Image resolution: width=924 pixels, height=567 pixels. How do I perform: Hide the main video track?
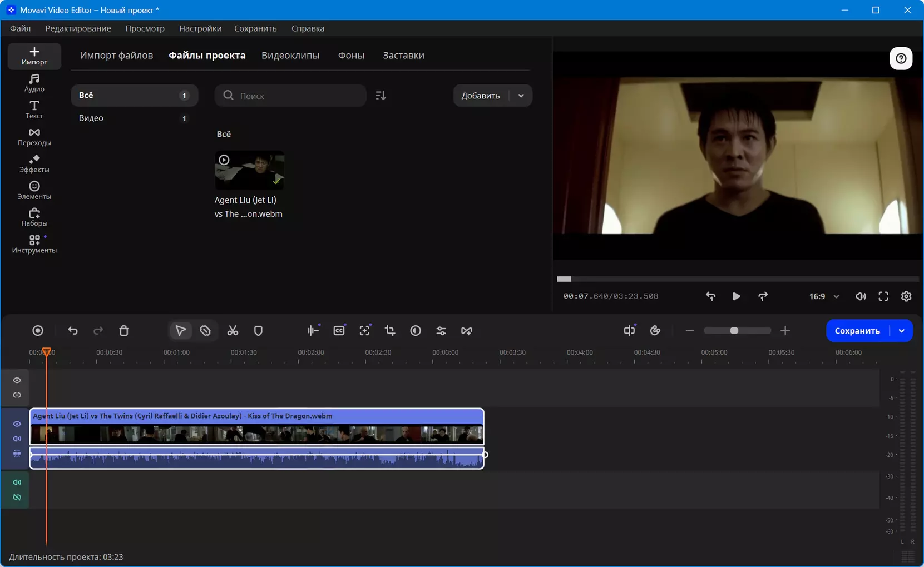click(x=17, y=424)
